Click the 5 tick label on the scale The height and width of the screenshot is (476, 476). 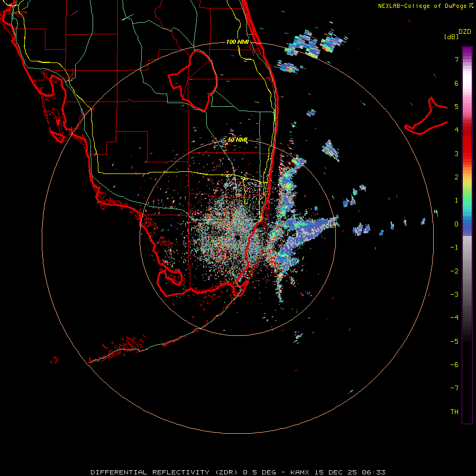pyautogui.click(x=456, y=106)
